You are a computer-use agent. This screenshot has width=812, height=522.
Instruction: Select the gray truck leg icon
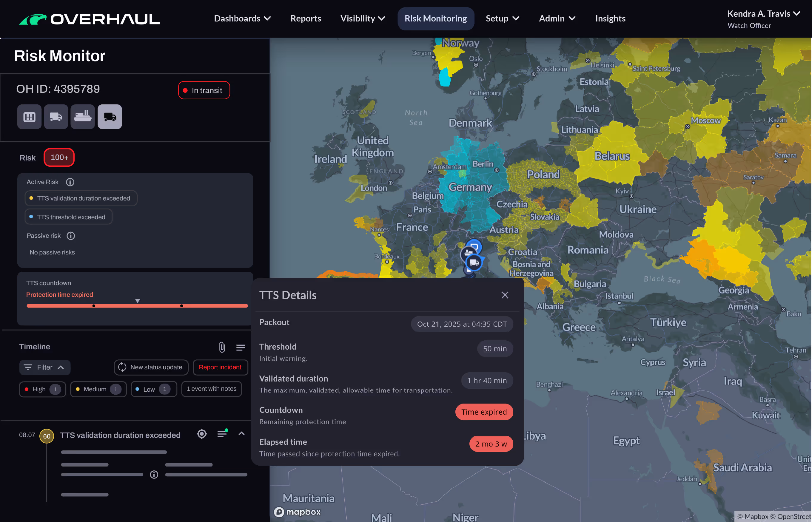coord(56,117)
